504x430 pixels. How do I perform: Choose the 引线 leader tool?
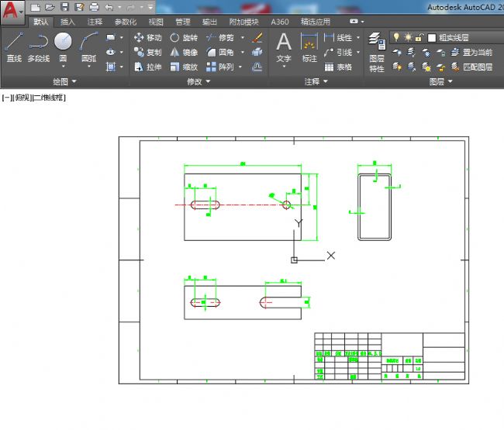pos(338,52)
